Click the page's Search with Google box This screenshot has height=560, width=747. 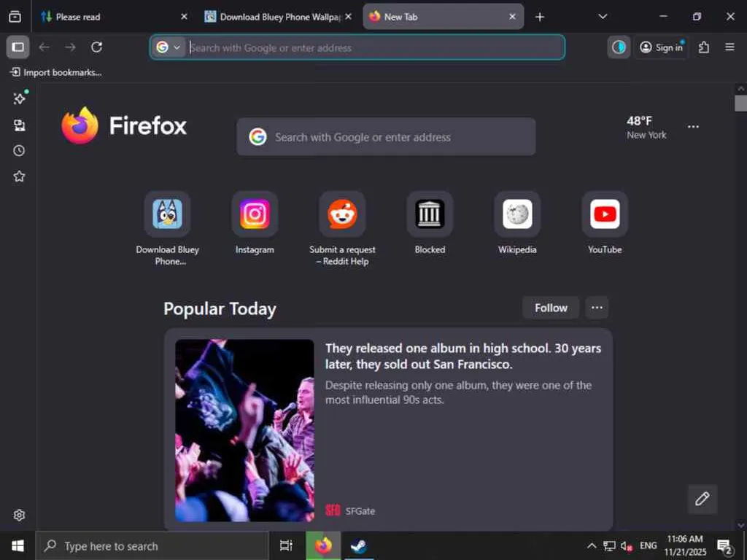tap(386, 137)
